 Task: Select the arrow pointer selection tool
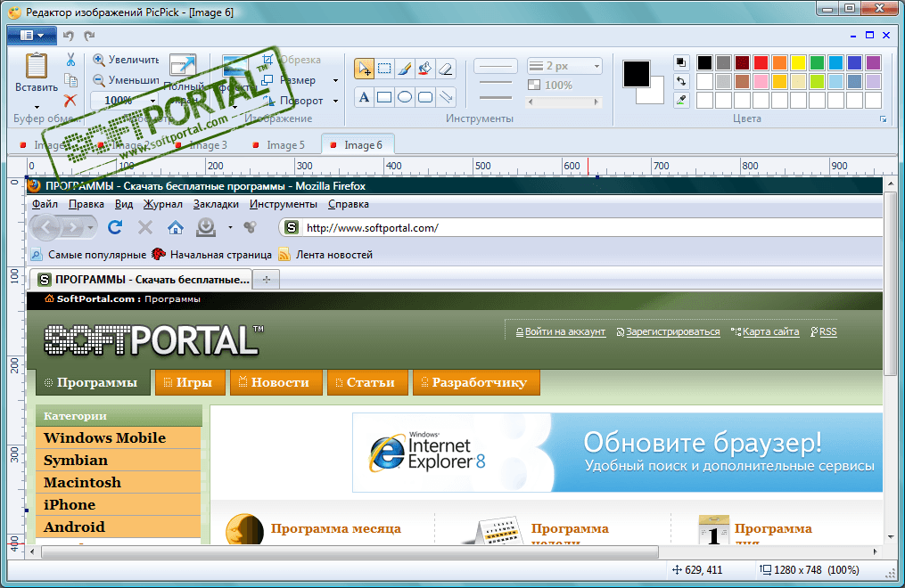point(364,69)
